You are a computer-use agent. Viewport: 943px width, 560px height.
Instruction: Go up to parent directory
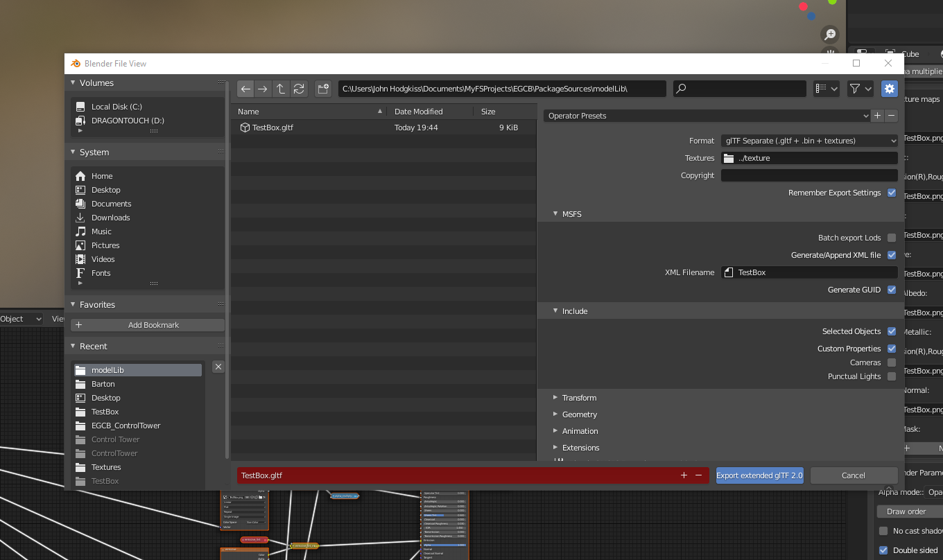(281, 89)
